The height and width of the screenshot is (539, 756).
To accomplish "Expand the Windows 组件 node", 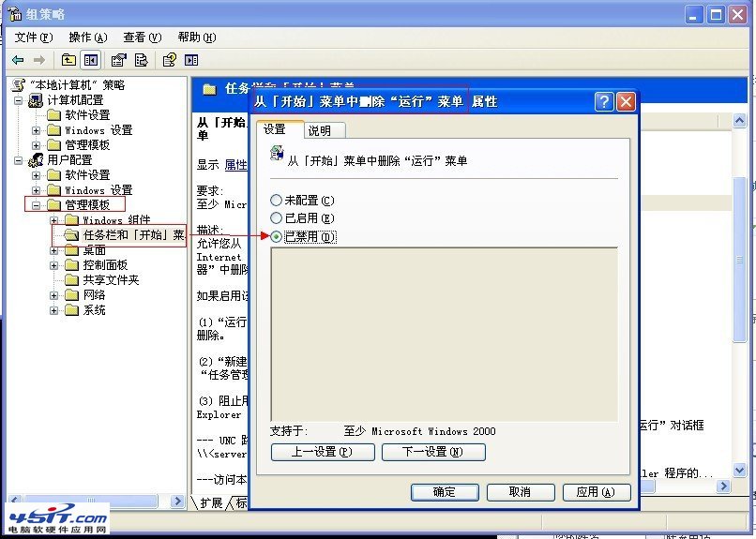I will click(x=54, y=220).
